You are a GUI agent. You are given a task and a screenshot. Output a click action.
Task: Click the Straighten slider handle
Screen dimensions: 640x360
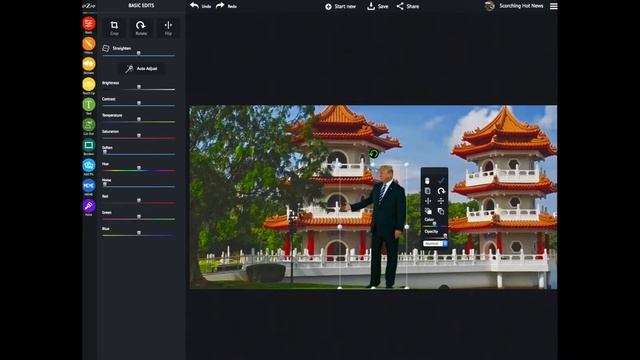click(139, 53)
